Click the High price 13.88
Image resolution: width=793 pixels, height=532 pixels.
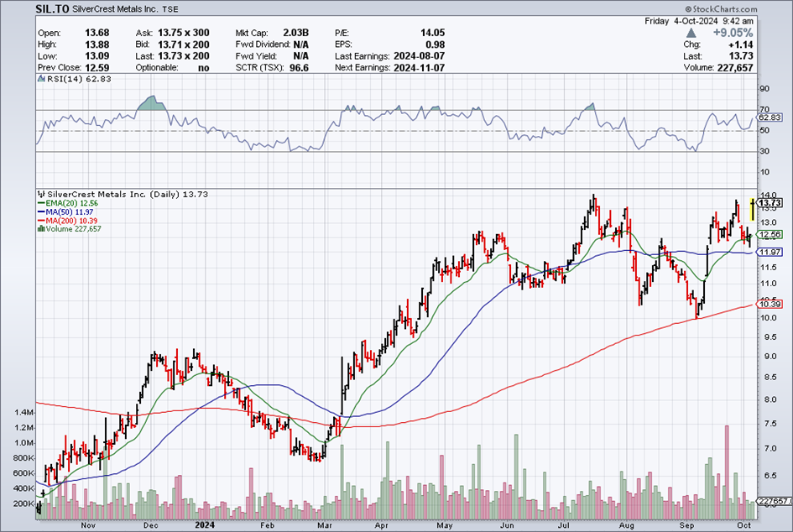click(x=97, y=44)
